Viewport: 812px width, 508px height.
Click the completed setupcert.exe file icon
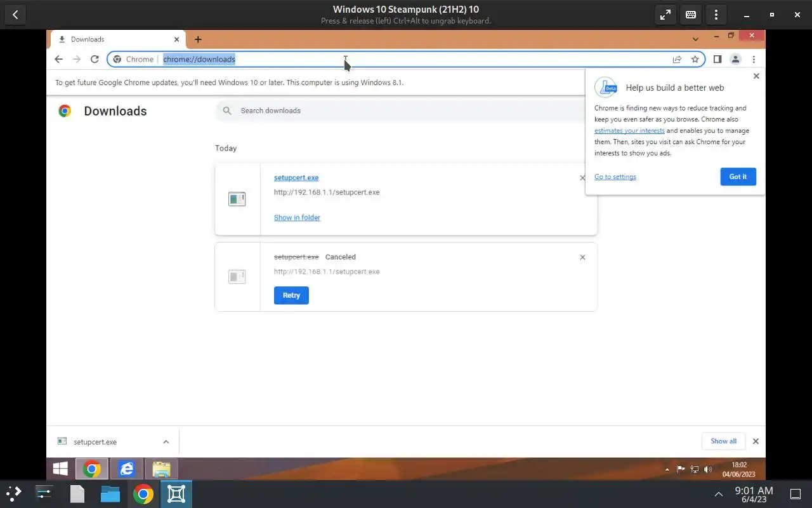(237, 199)
